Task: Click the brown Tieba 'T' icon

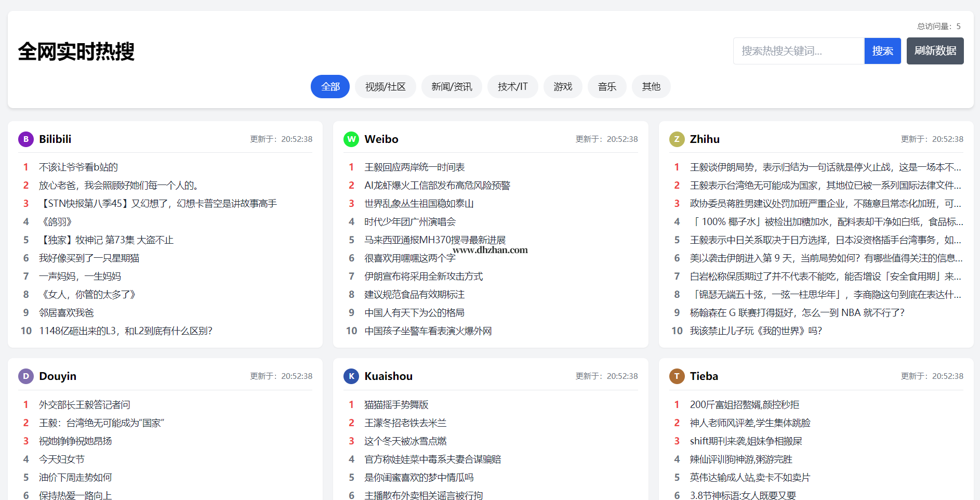Action: pyautogui.click(x=677, y=376)
